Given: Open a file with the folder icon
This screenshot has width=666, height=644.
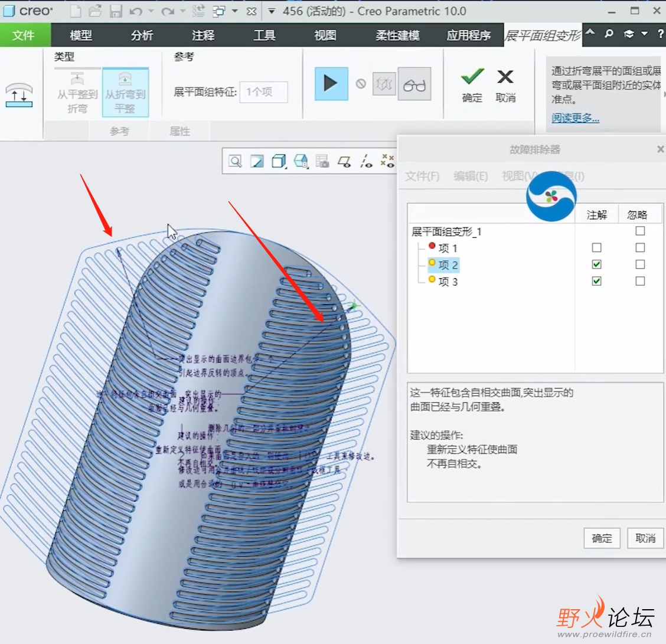Looking at the screenshot, I should pos(95,11).
